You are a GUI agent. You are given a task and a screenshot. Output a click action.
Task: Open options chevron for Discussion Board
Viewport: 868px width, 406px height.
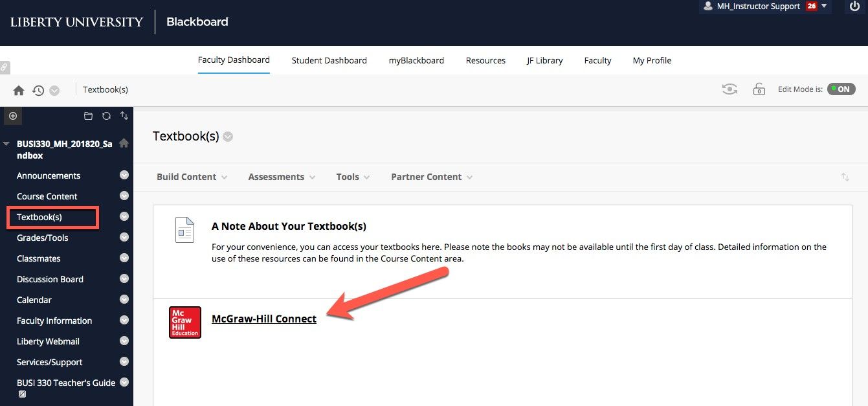click(124, 278)
